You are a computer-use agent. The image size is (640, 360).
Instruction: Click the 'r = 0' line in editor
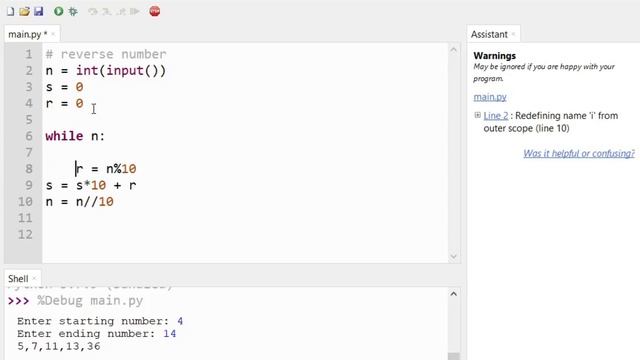click(x=64, y=104)
